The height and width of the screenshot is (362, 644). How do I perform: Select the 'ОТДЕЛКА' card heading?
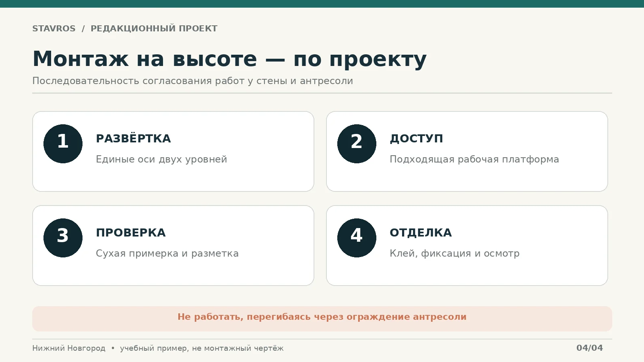pos(421,232)
